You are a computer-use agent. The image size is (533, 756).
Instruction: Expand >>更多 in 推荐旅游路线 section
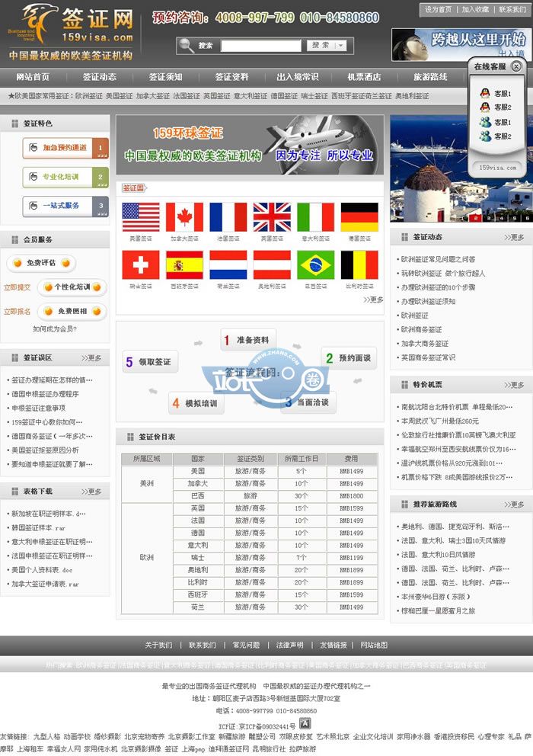pyautogui.click(x=514, y=505)
